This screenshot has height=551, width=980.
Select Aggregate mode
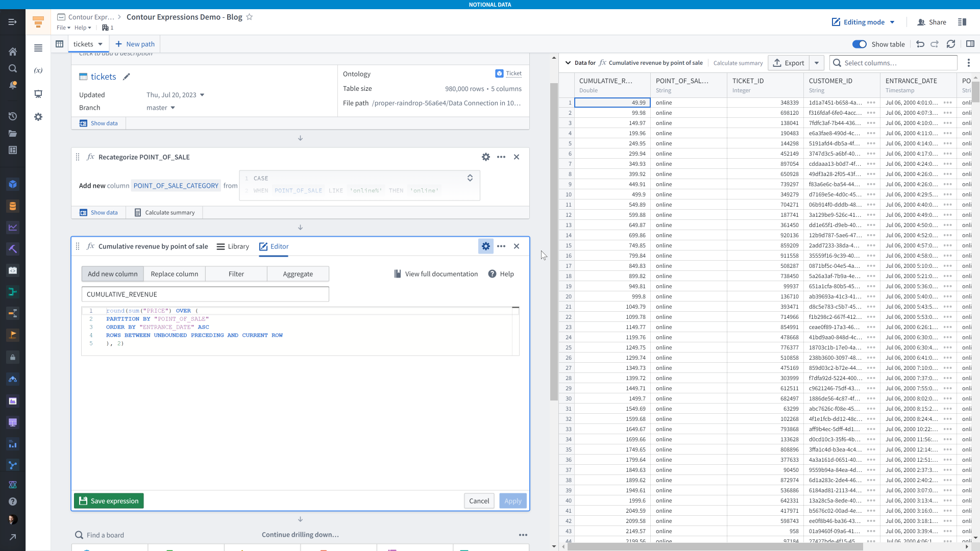tap(298, 274)
